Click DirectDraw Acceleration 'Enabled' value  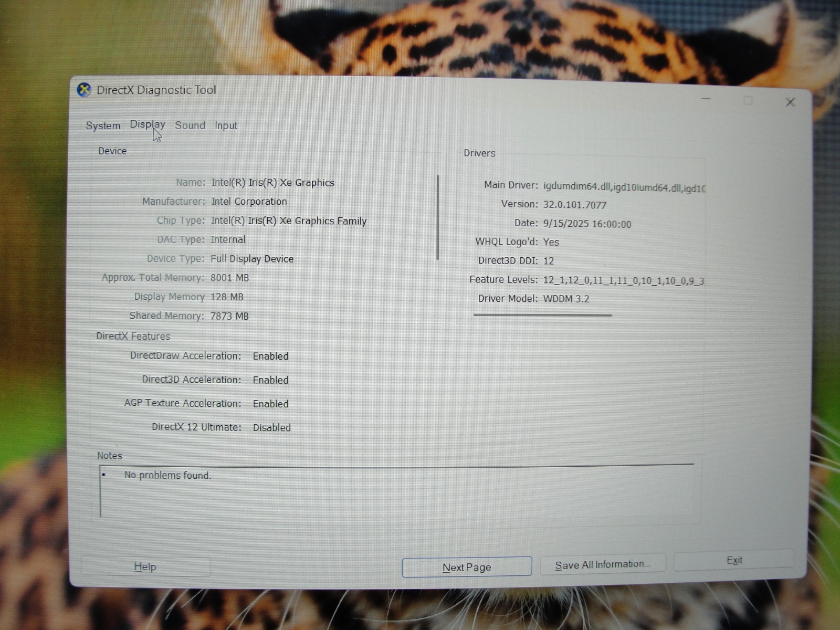tap(270, 356)
